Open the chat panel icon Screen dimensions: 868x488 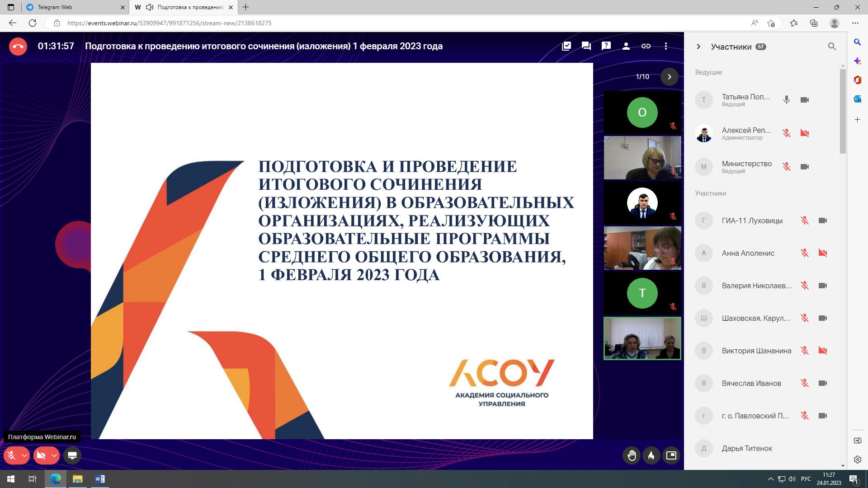586,46
